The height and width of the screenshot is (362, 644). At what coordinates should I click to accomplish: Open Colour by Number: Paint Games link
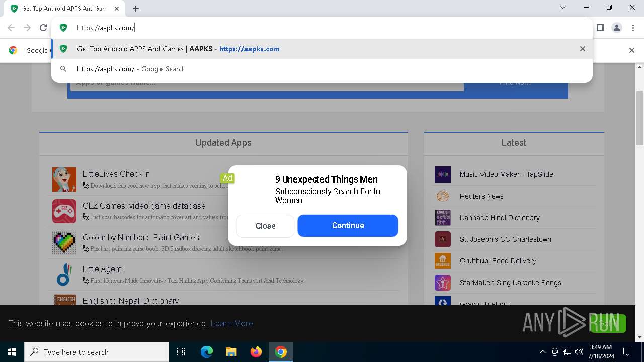coord(141,237)
